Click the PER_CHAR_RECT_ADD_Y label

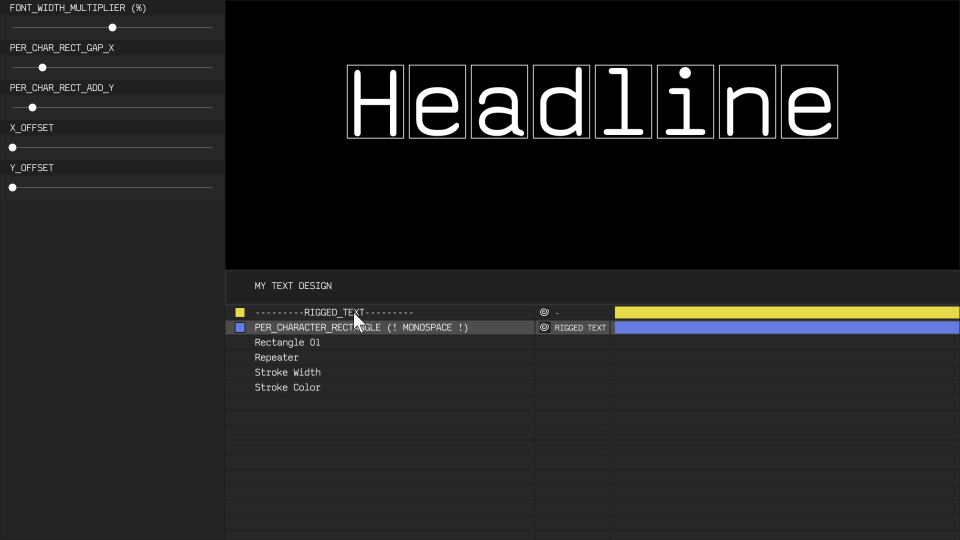(62, 88)
